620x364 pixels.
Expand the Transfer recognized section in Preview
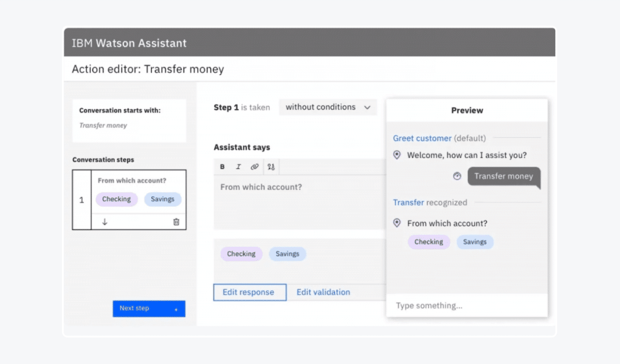(409, 202)
